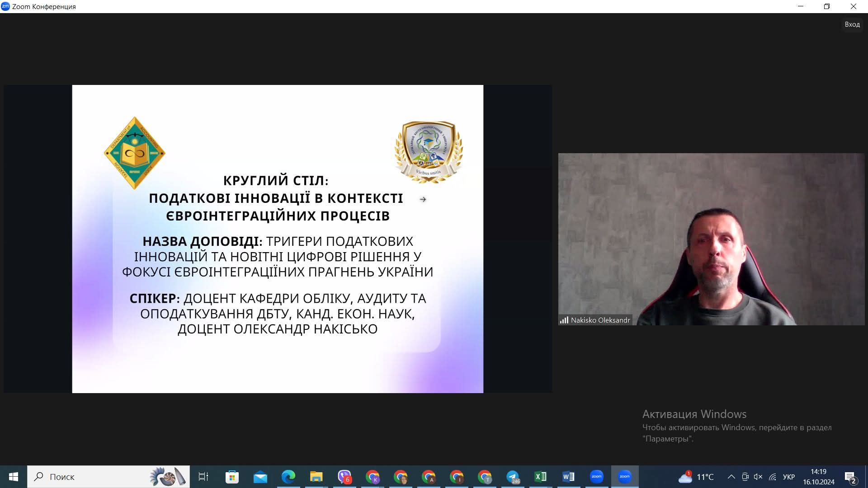Open the Windows Start menu
The image size is (868, 488).
tap(13, 477)
